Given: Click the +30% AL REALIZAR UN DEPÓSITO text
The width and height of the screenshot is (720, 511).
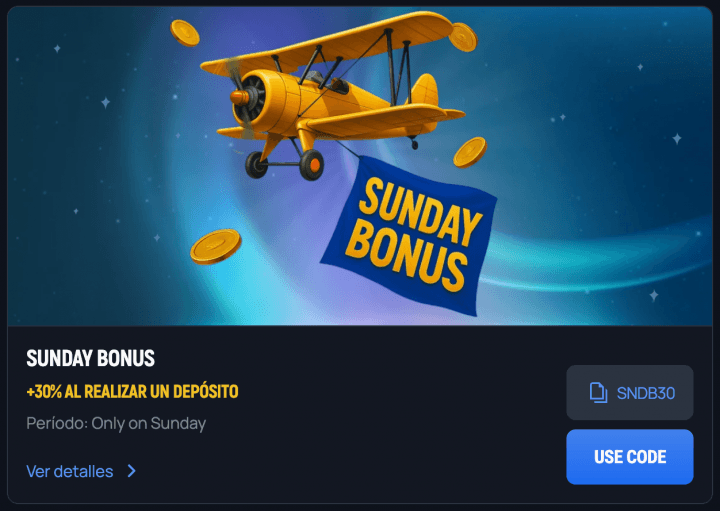Looking at the screenshot, I should (x=132, y=392).
